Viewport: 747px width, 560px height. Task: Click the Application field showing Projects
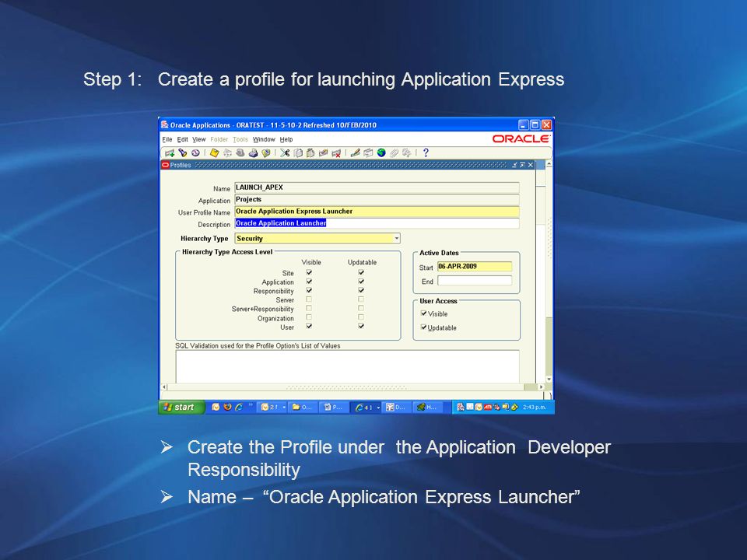click(x=377, y=200)
